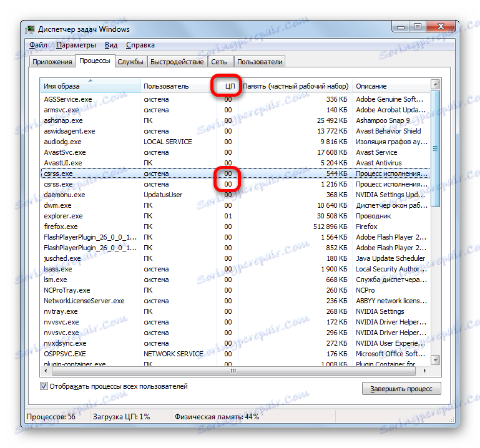Sort by the ЦП column header
Screen dimensions: 480x448
tap(227, 86)
